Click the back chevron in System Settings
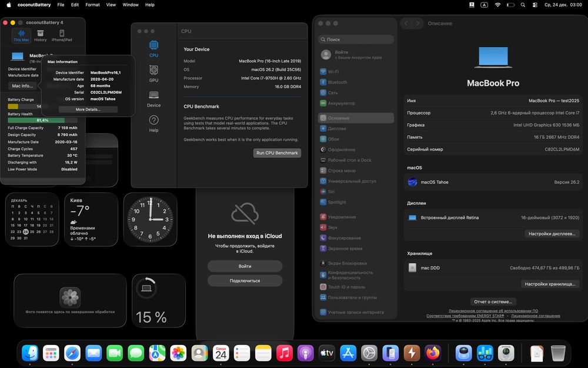Image resolution: width=588 pixels, height=368 pixels. point(406,24)
